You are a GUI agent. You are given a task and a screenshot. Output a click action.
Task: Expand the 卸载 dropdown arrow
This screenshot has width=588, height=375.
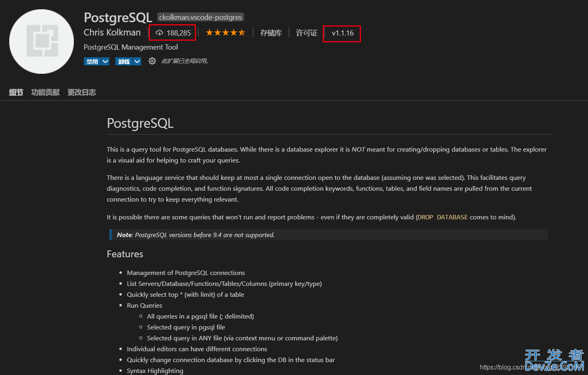[x=137, y=61]
